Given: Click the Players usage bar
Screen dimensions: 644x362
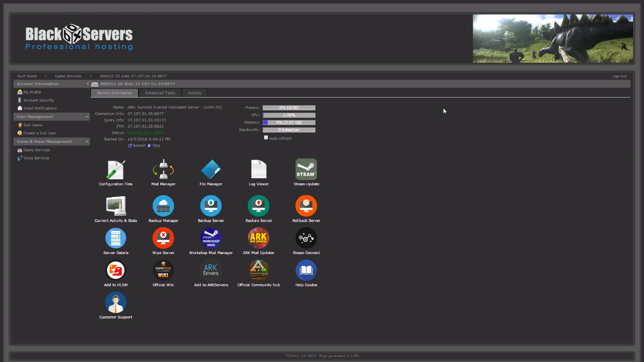Looking at the screenshot, I should (289, 108).
